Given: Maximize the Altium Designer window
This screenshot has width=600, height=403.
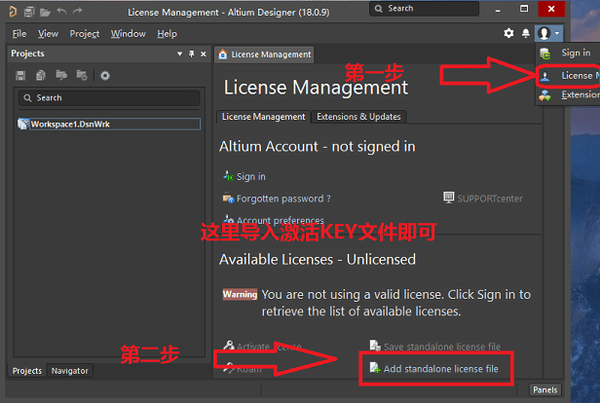Looking at the screenshot, I should point(524,9).
